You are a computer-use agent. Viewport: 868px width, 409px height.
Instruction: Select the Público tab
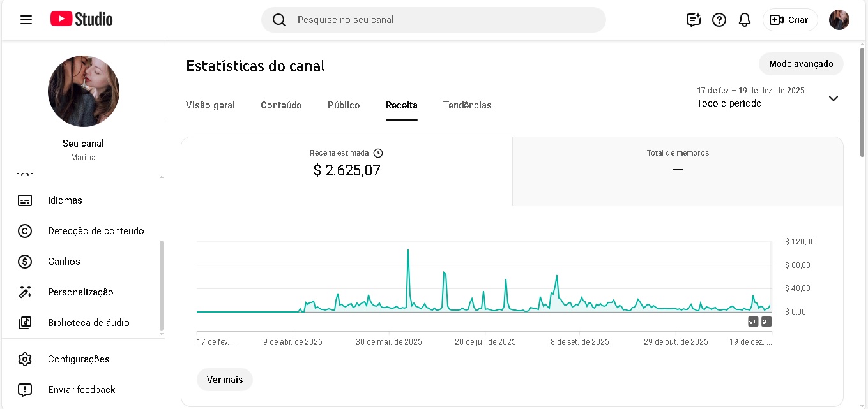(x=344, y=105)
